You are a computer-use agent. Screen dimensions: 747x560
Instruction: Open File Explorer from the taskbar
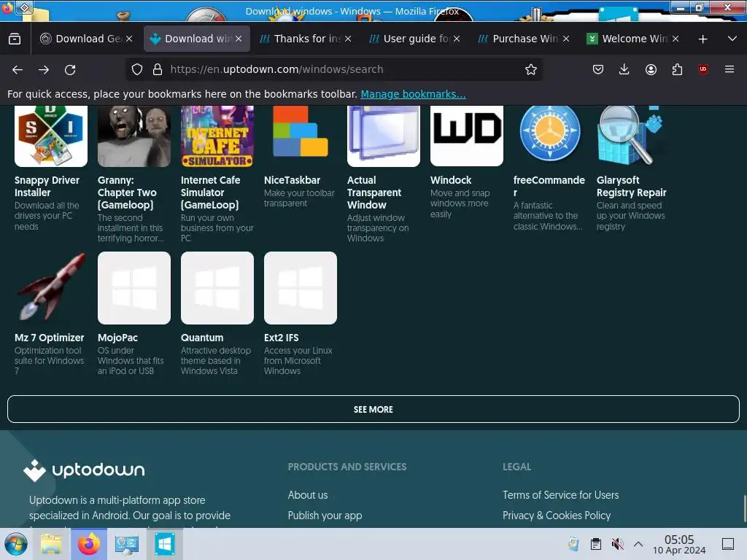(51, 544)
